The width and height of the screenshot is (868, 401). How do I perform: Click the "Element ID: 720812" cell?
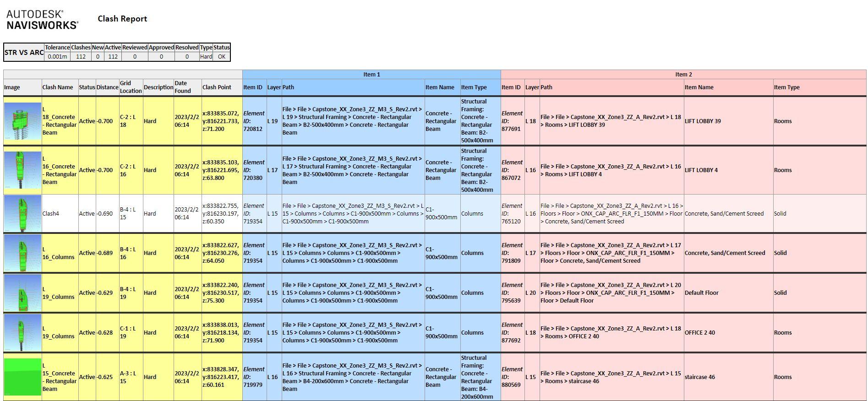(x=254, y=121)
